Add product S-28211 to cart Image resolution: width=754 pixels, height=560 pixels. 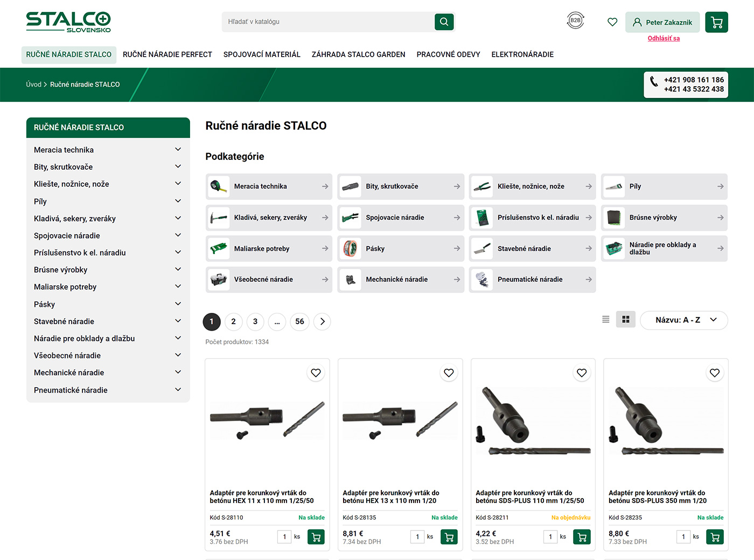pyautogui.click(x=582, y=537)
